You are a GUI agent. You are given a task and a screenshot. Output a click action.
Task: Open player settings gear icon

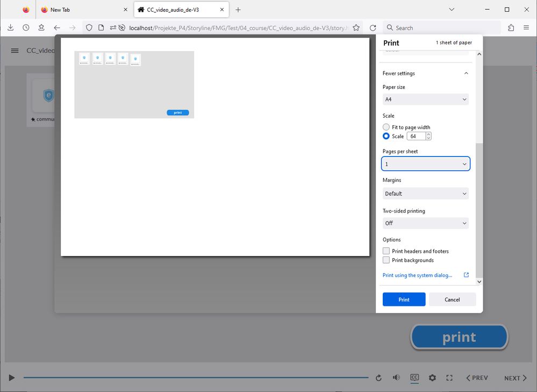click(x=432, y=378)
